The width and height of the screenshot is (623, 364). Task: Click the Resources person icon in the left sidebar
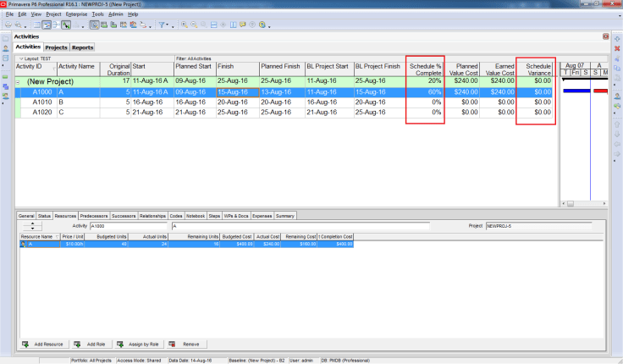click(x=6, y=48)
